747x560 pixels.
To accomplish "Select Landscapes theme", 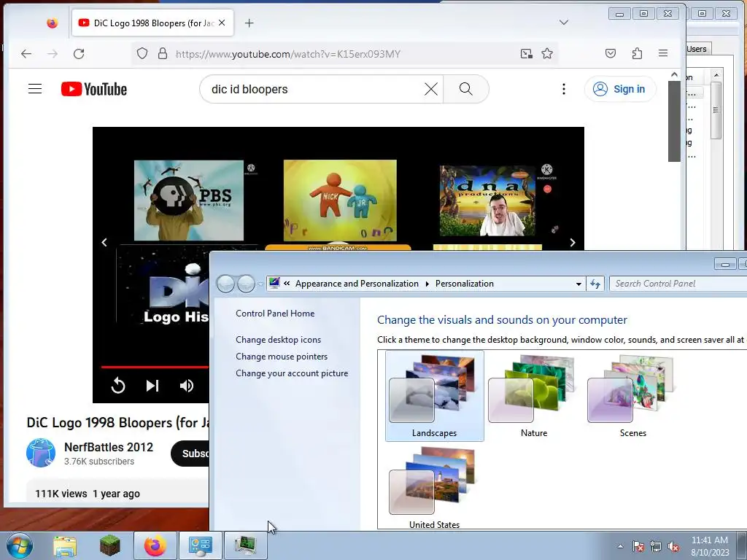I will click(x=435, y=396).
